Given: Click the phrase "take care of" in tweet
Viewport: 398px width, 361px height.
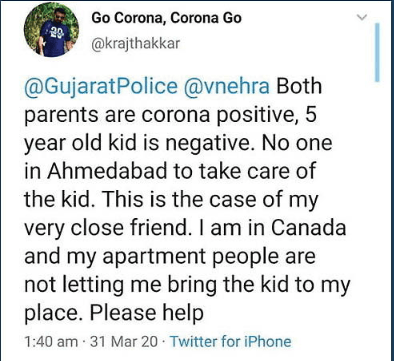Looking at the screenshot, I should click(x=257, y=171).
